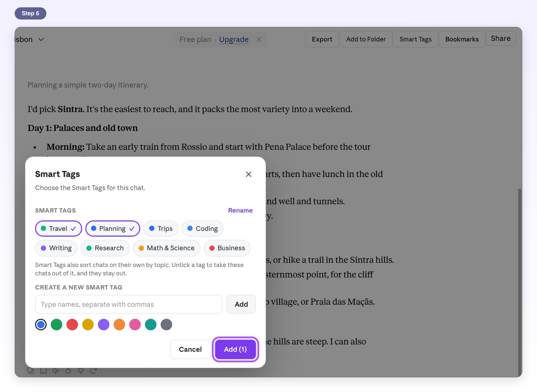Pick the orange color swatch
Screen dimensions: 537x392
pyautogui.click(x=119, y=325)
